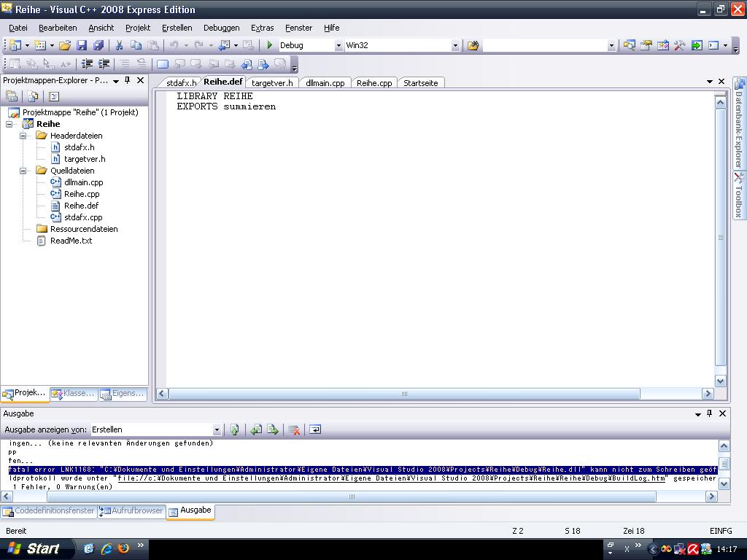747x560 pixels.
Task: Collapse the Headerdateien folder node
Action: [x=23, y=136]
